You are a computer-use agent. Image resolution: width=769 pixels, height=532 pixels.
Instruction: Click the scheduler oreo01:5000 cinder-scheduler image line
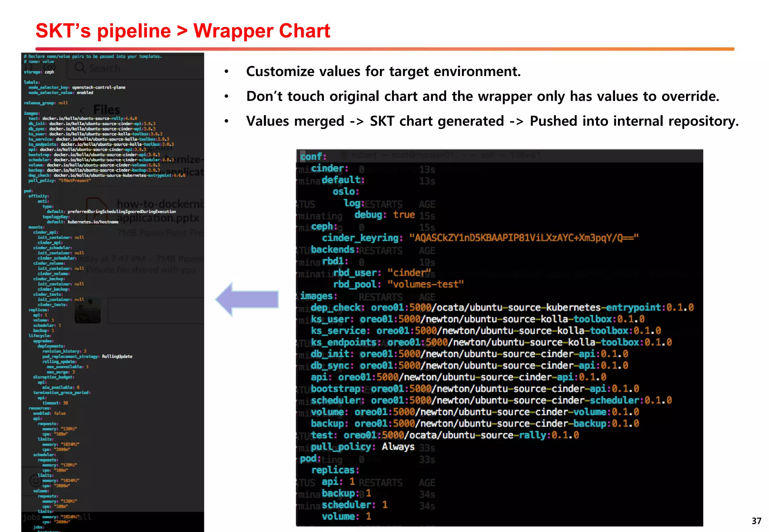tap(492, 400)
